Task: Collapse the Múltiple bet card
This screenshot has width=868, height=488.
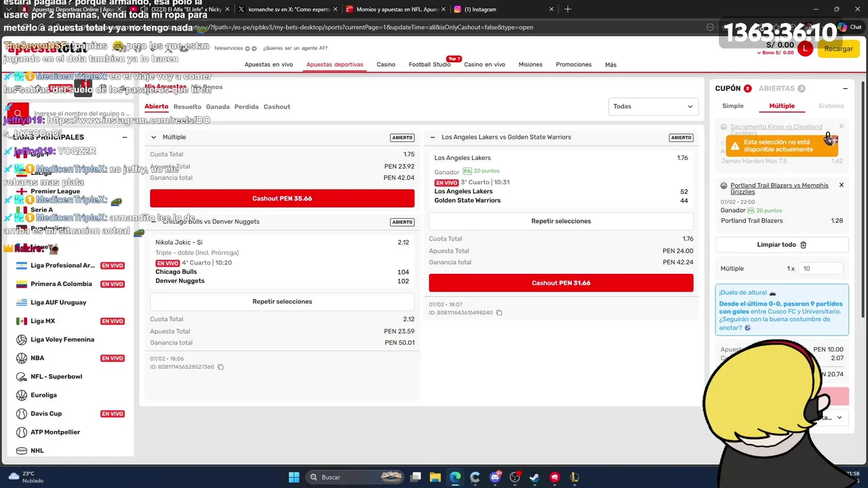Action: [154, 137]
